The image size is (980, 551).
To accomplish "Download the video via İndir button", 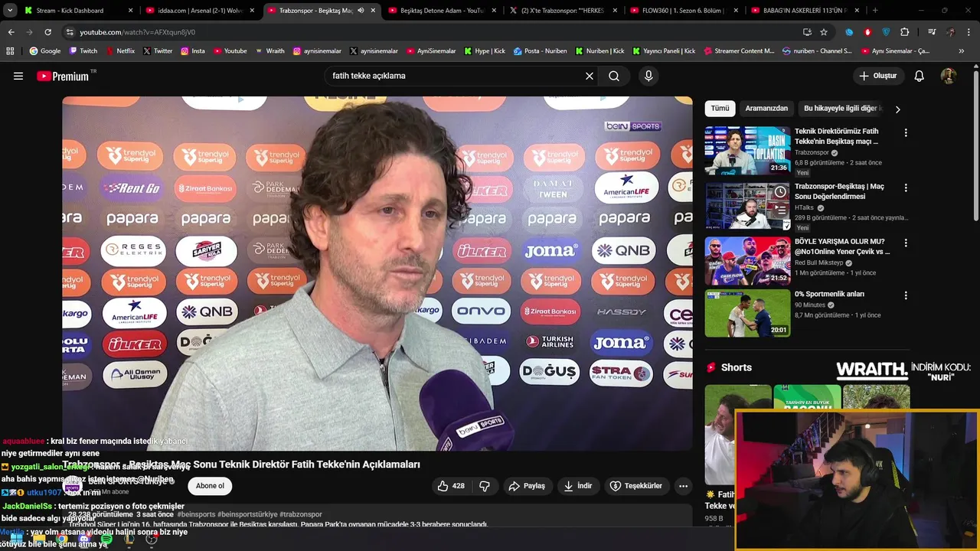I will (578, 486).
